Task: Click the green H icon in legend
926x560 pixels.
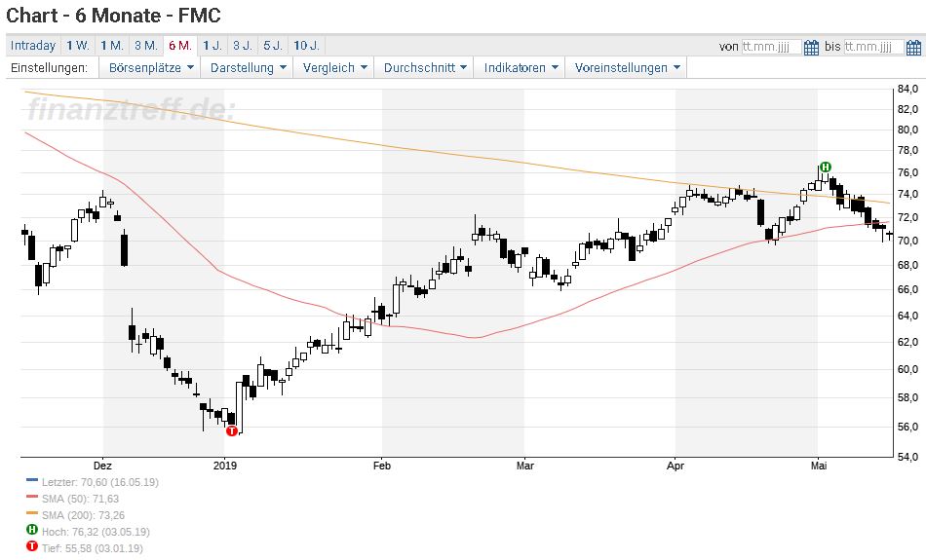Action: pyautogui.click(x=32, y=530)
